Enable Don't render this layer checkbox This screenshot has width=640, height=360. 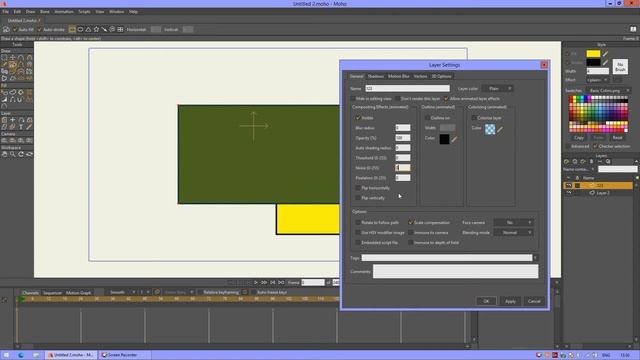point(398,99)
